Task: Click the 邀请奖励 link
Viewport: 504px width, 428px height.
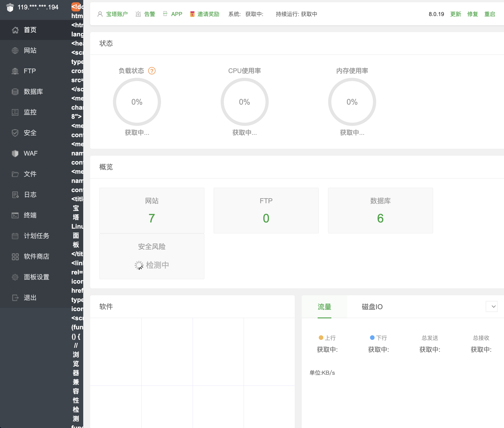Action: pos(208,14)
